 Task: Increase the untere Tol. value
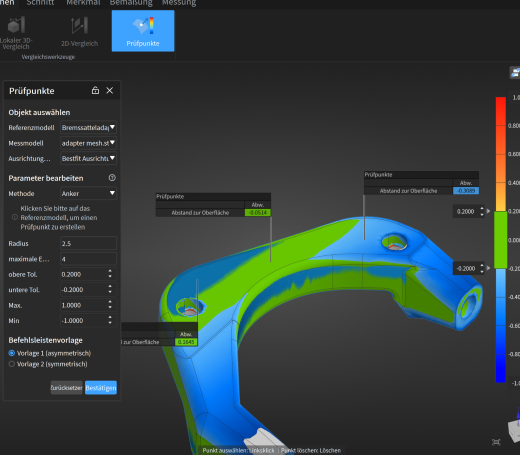point(110,287)
